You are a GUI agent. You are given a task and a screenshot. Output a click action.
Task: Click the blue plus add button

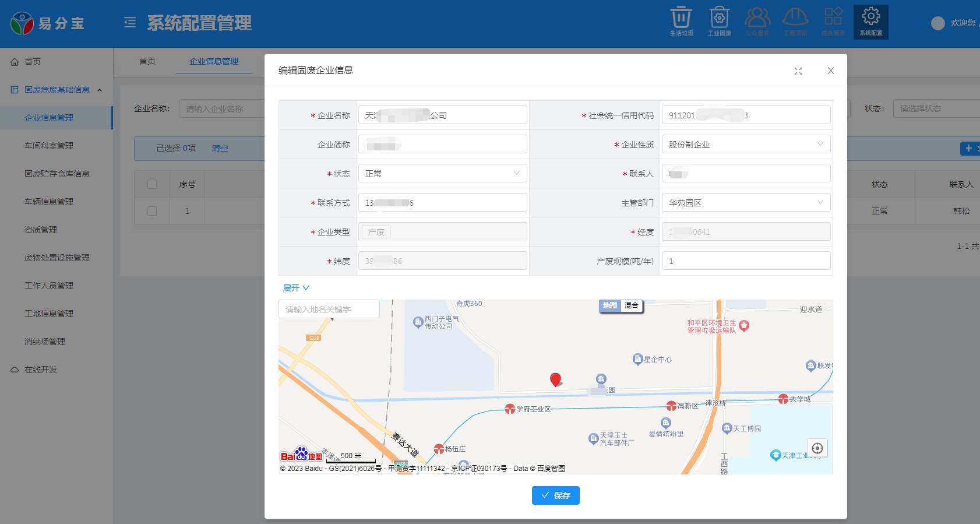click(x=970, y=148)
